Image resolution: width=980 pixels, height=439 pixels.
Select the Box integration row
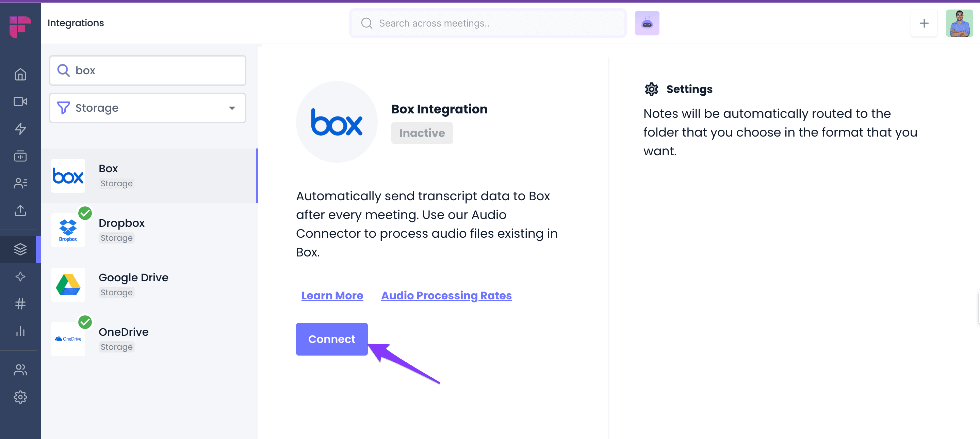[x=149, y=175]
